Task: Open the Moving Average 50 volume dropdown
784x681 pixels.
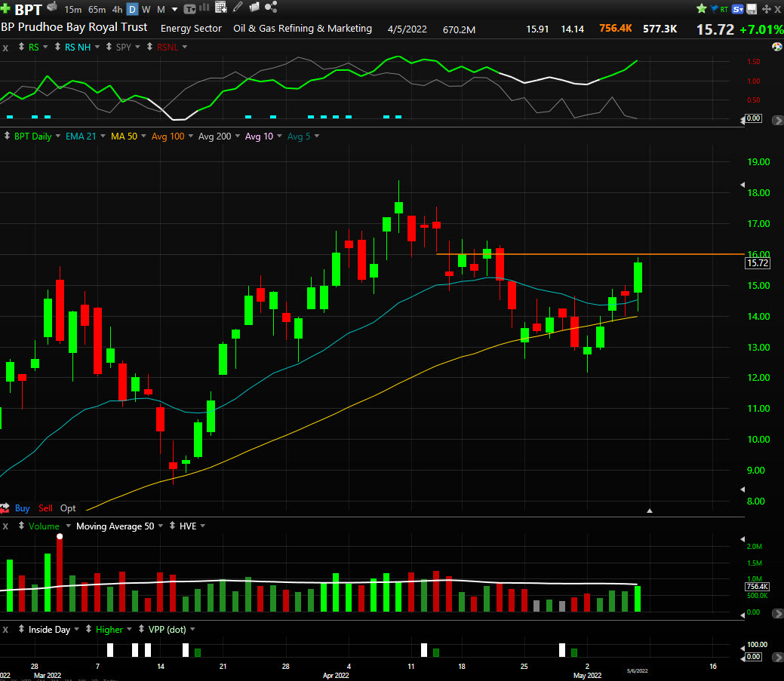Action: pos(161,526)
